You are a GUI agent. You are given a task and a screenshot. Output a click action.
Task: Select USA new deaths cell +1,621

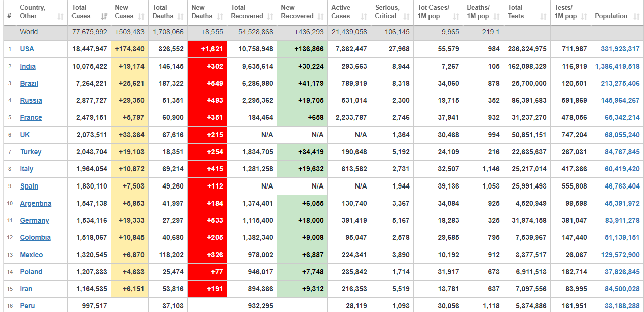click(x=207, y=49)
